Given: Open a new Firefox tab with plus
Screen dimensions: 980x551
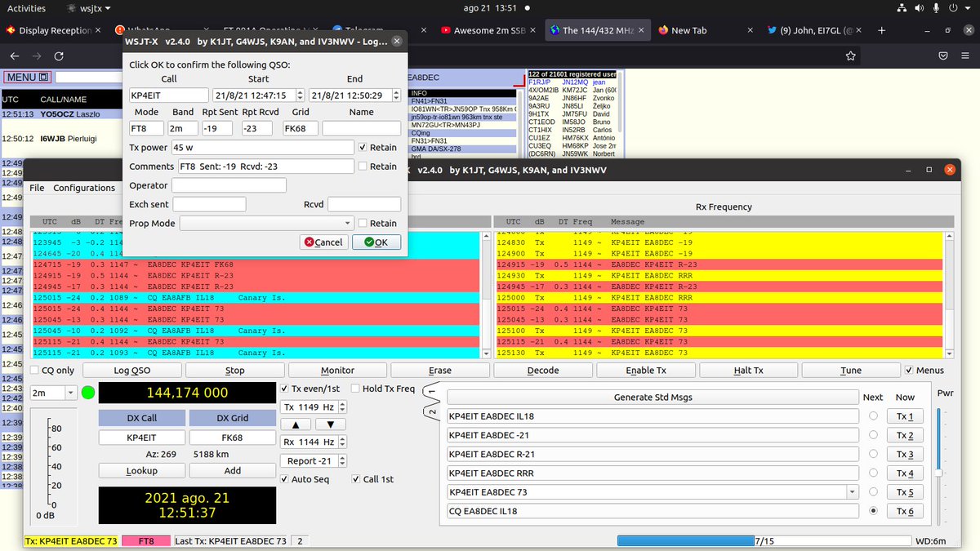Looking at the screenshot, I should point(882,30).
